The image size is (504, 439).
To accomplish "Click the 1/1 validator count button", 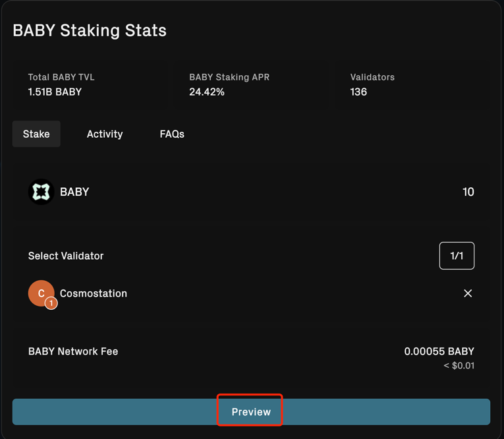I will coord(457,256).
